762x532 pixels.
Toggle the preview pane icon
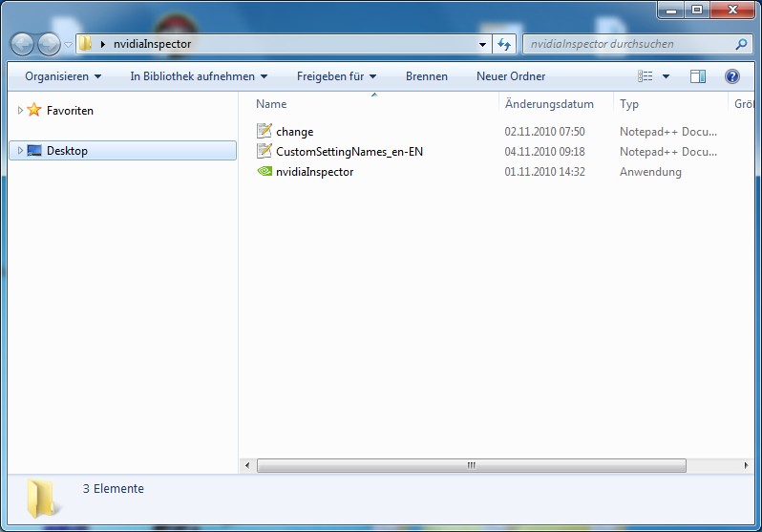tap(698, 76)
